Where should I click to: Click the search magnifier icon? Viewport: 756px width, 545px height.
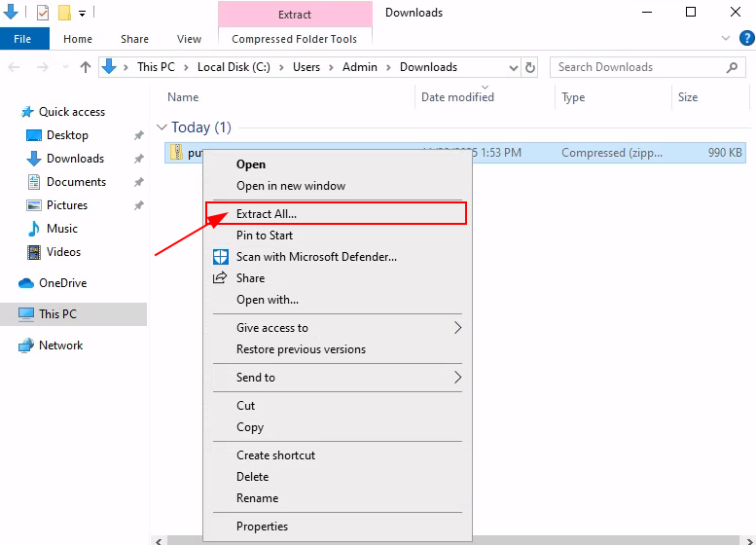click(x=733, y=67)
